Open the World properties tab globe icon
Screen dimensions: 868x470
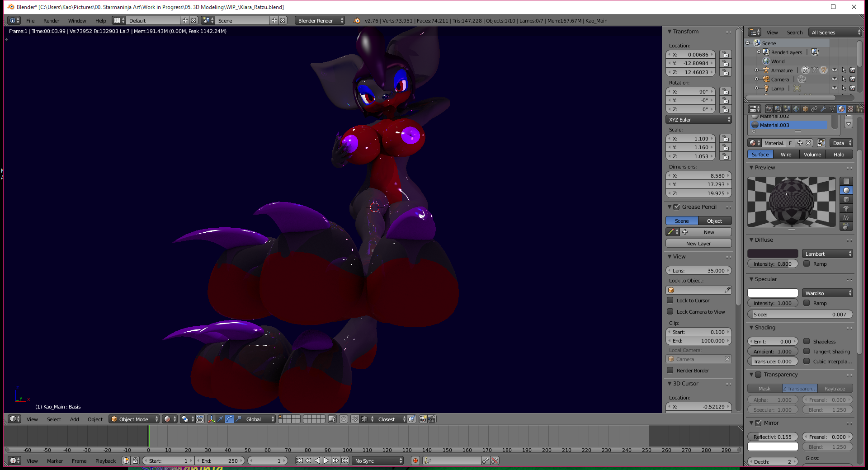tap(796, 109)
